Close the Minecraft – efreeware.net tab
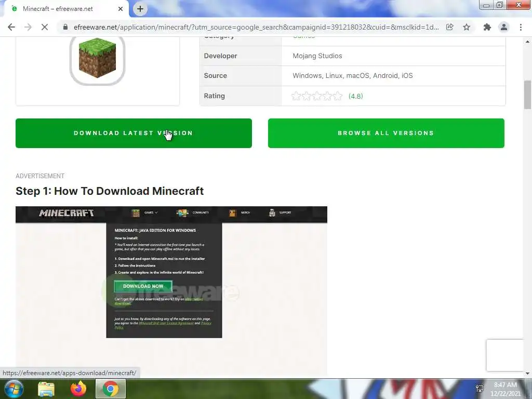 (121, 9)
